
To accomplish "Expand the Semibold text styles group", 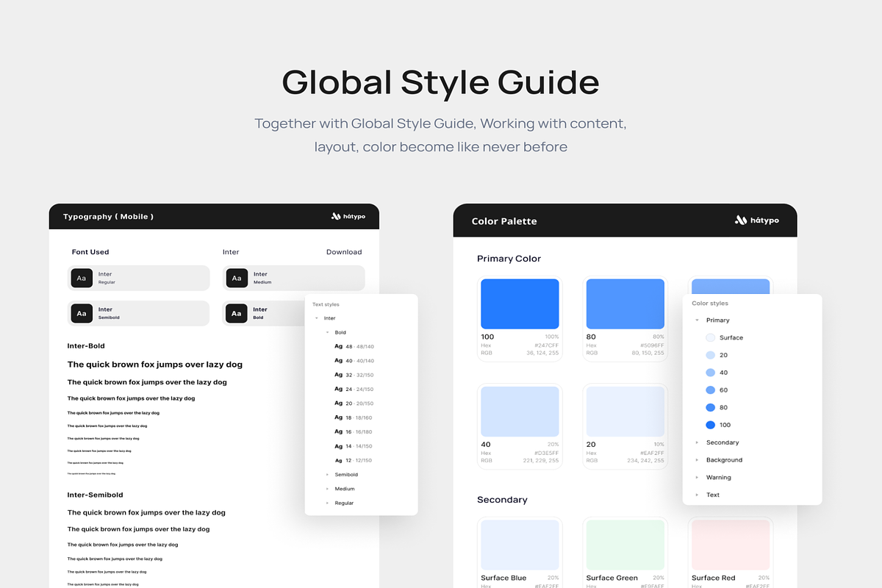I will (327, 475).
